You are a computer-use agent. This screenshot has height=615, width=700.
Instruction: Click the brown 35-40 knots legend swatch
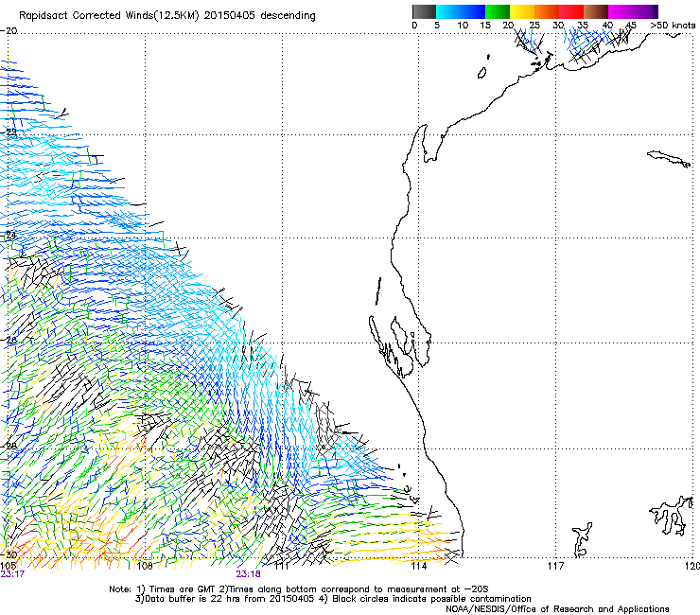tap(596, 11)
